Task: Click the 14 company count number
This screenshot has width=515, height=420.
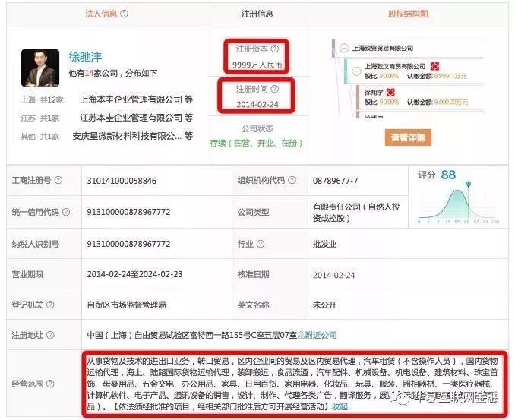Action: (89, 73)
